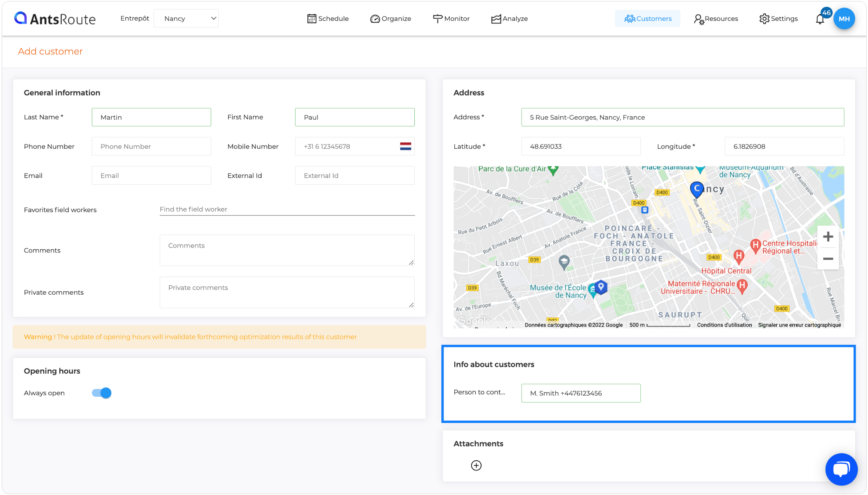Add an attachment with the plus icon

476,465
